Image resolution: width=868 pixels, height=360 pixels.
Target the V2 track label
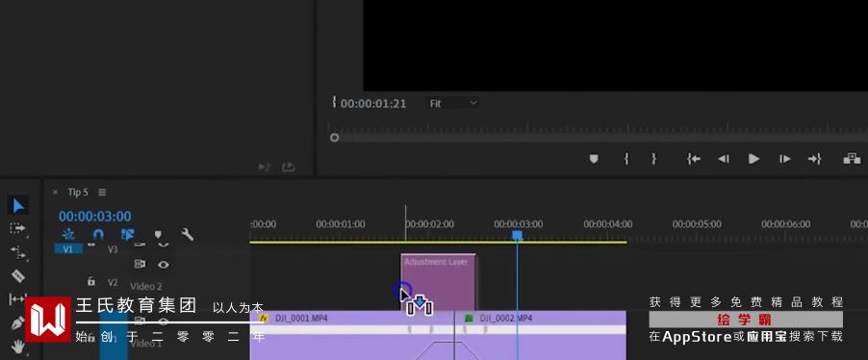(113, 282)
